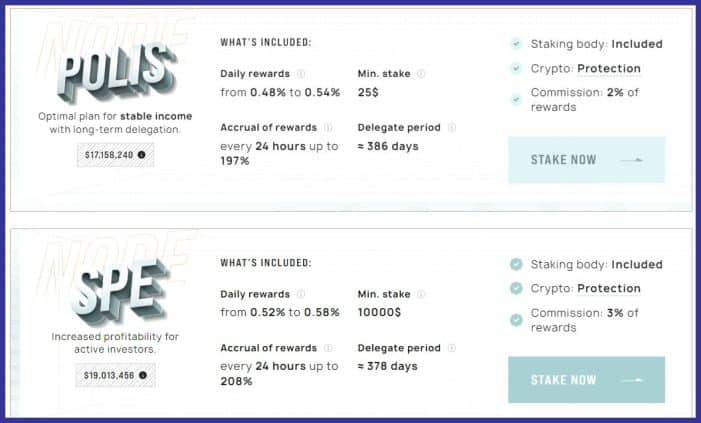Click info icon beside SPE Daily rewards
The image size is (701, 423).
pyautogui.click(x=301, y=294)
